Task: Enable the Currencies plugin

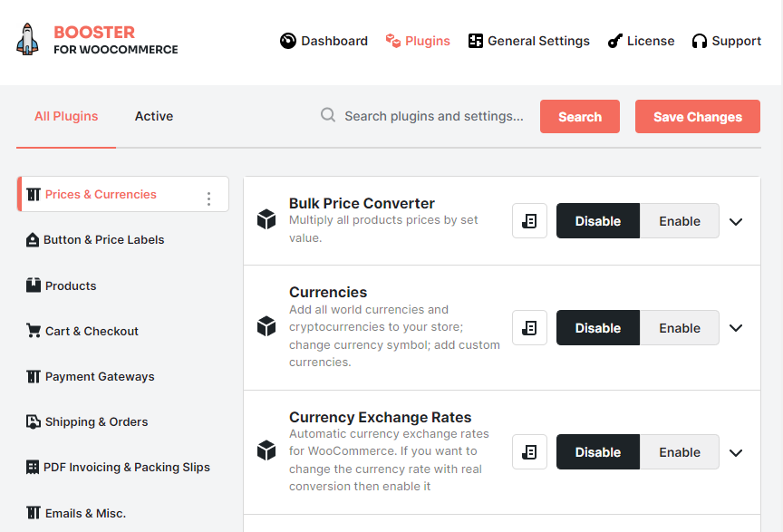Action: point(679,328)
